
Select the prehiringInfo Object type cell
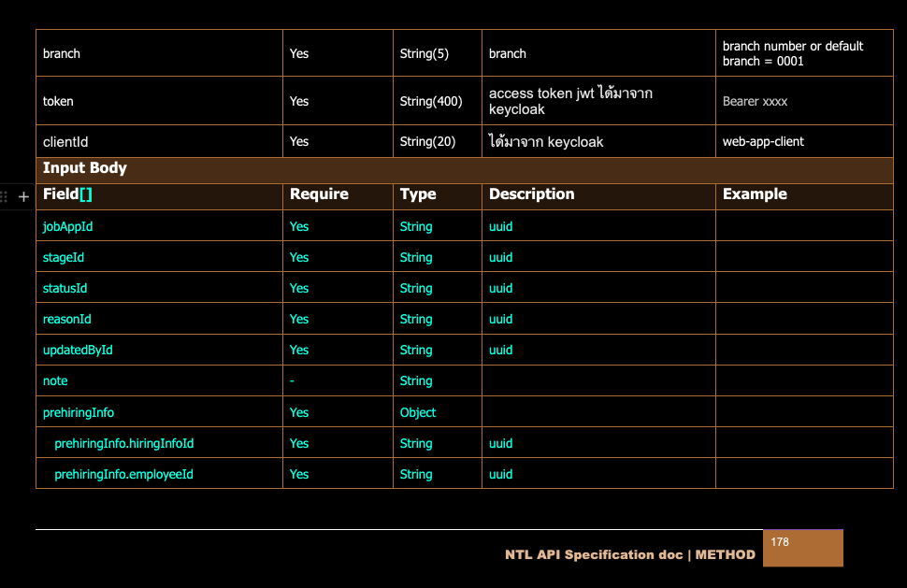tap(418, 412)
